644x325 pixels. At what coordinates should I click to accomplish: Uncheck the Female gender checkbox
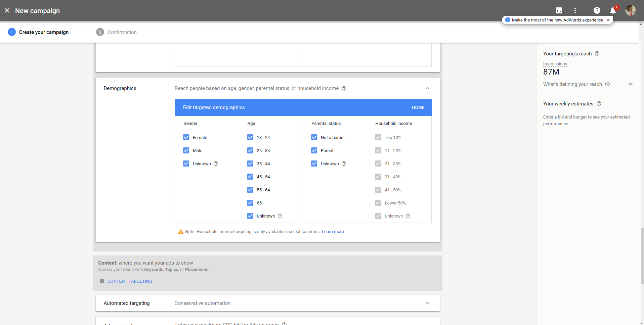pyautogui.click(x=186, y=137)
